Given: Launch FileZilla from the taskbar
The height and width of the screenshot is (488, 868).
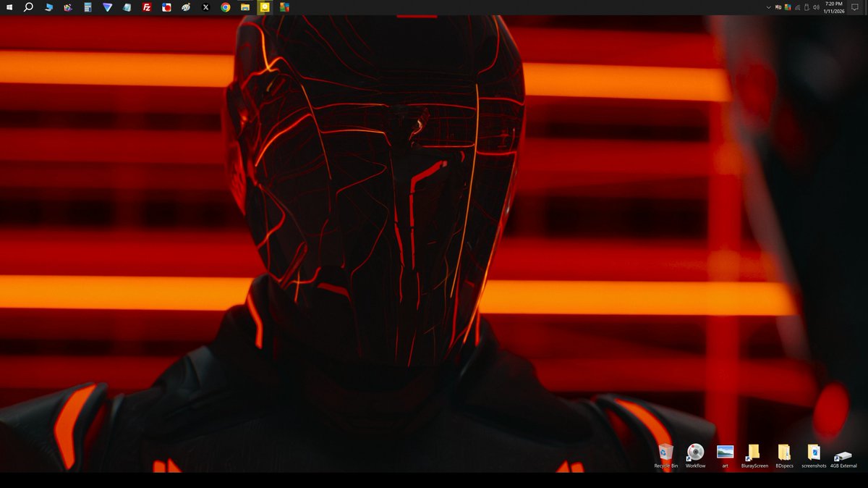Looking at the screenshot, I should [147, 7].
